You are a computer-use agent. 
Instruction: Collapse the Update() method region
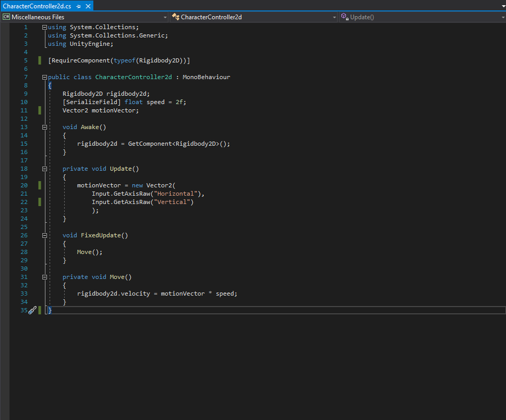point(45,169)
